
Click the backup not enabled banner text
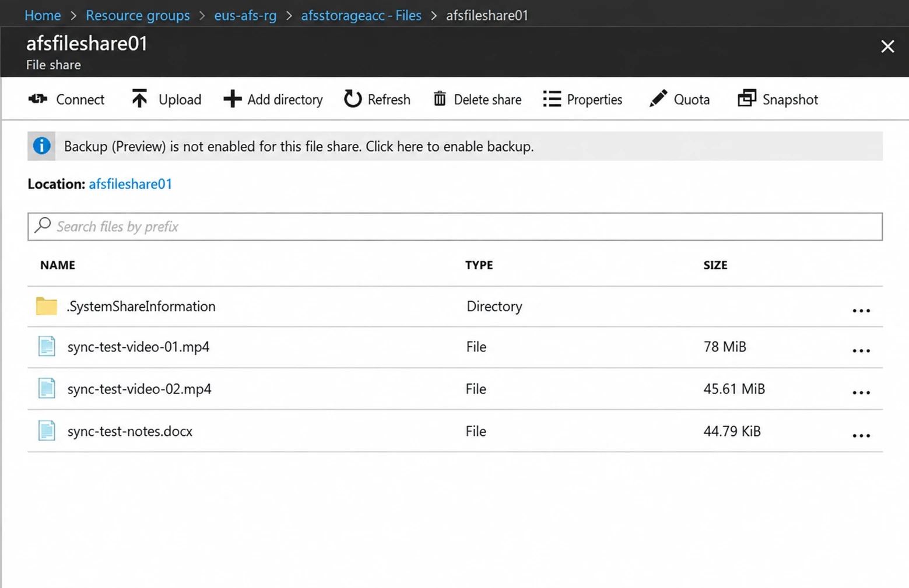click(x=299, y=146)
